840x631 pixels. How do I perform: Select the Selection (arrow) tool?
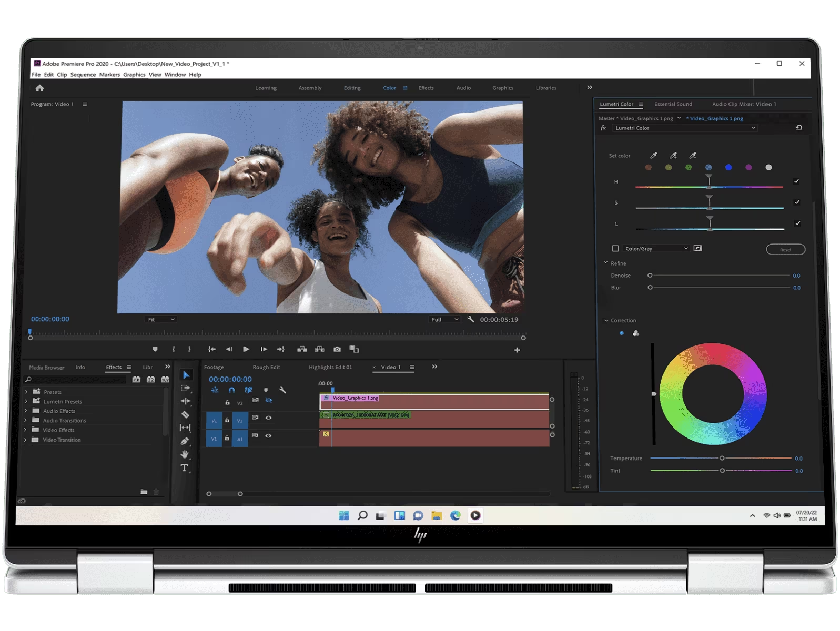click(186, 375)
